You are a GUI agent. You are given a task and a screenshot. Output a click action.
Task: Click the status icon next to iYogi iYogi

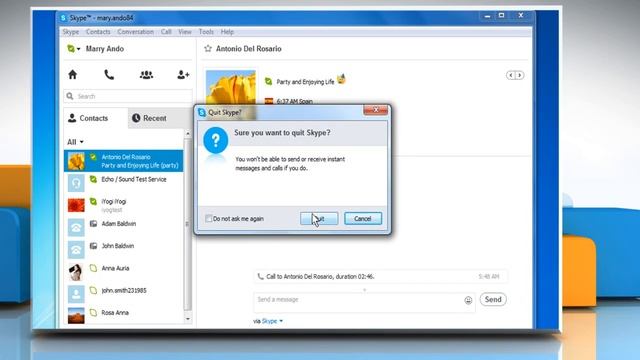[x=93, y=201]
